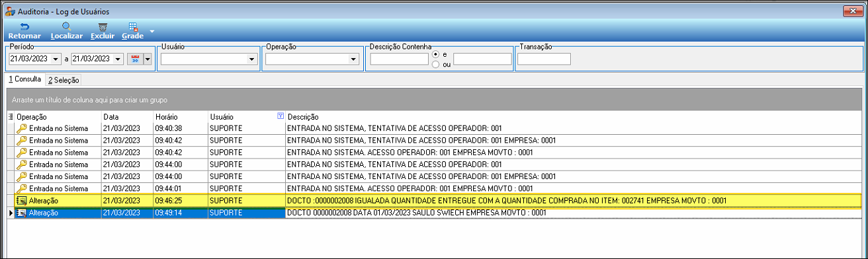Select the description starting 'DOCTO :0000002008 IGUALADA'
The width and height of the screenshot is (868, 259).
(x=573, y=200)
